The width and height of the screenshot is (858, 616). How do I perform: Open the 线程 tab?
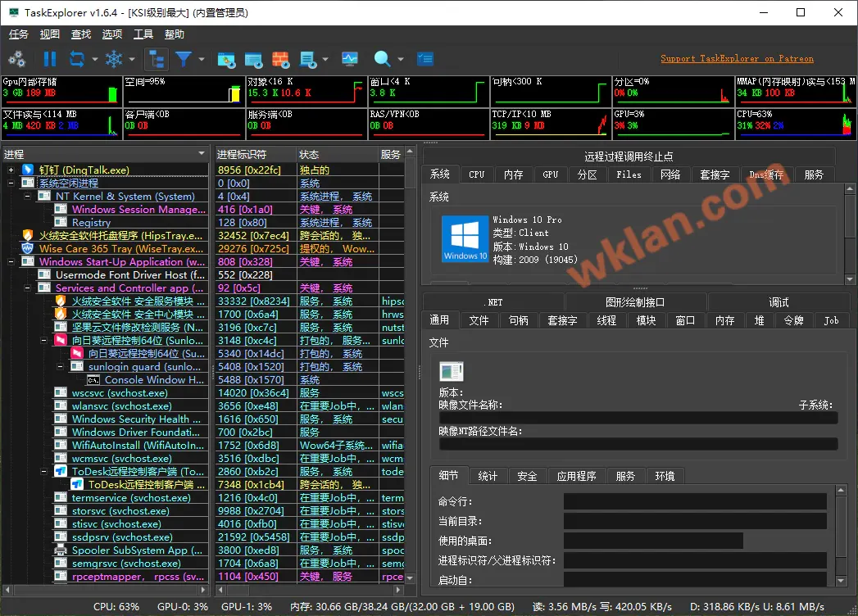click(x=606, y=320)
